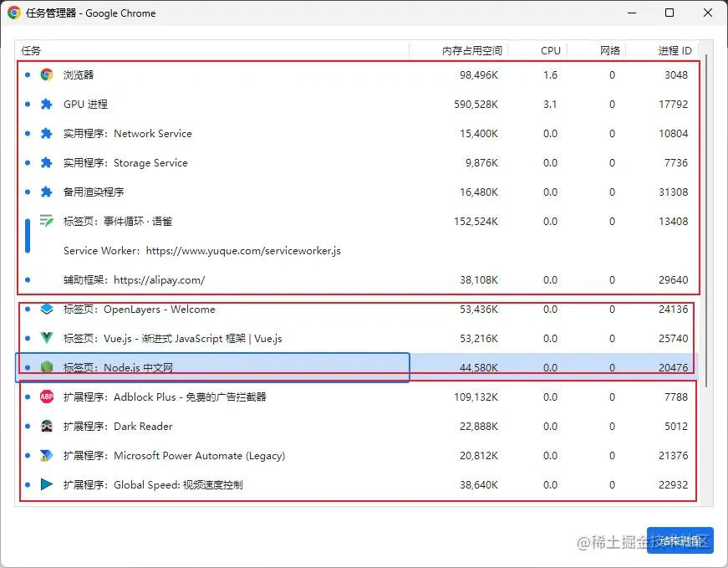Select 实用程序: Storage Service
728x568 pixels.
[125, 162]
